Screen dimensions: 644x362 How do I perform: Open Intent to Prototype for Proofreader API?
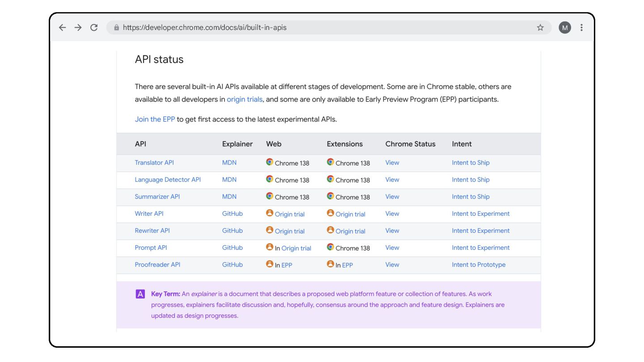(479, 265)
